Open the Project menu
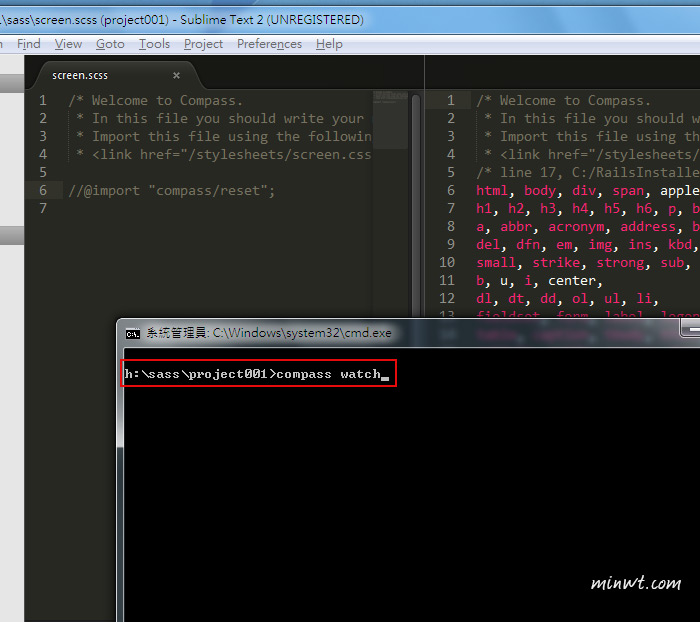 [203, 44]
